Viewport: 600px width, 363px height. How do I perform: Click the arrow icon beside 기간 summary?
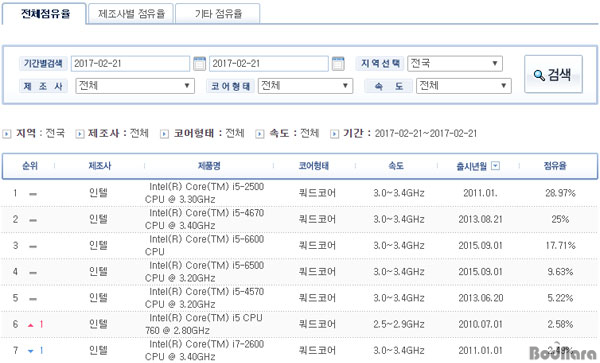point(334,134)
